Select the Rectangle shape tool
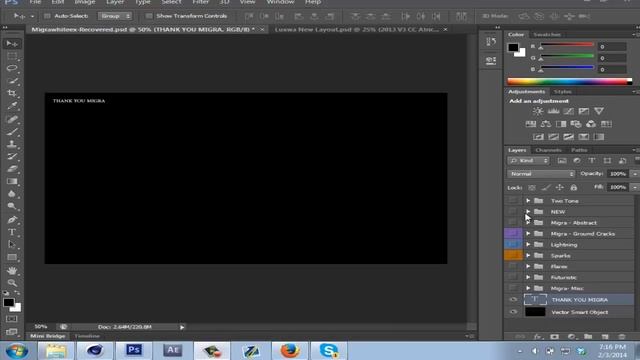 (12, 257)
